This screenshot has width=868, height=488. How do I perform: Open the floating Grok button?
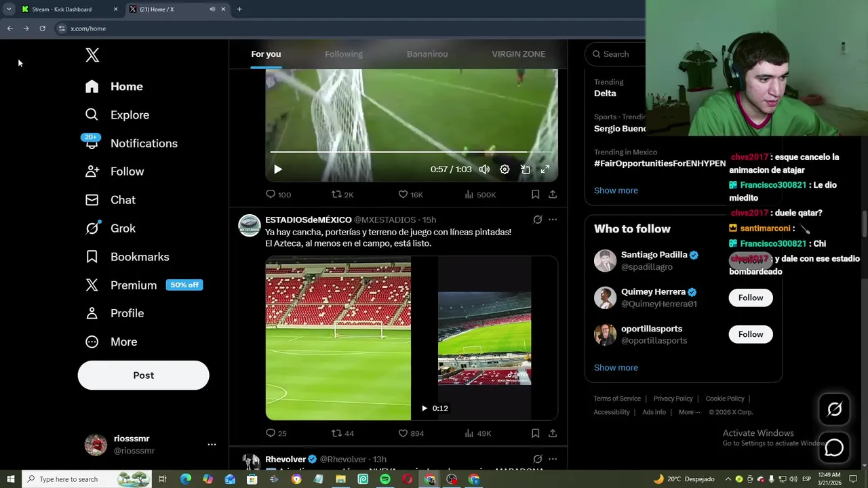tap(834, 409)
